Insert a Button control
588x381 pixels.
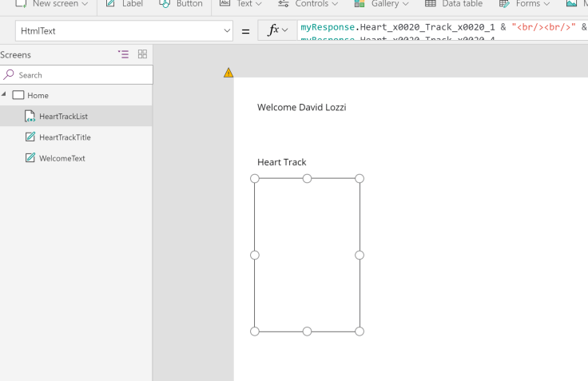[x=181, y=4]
